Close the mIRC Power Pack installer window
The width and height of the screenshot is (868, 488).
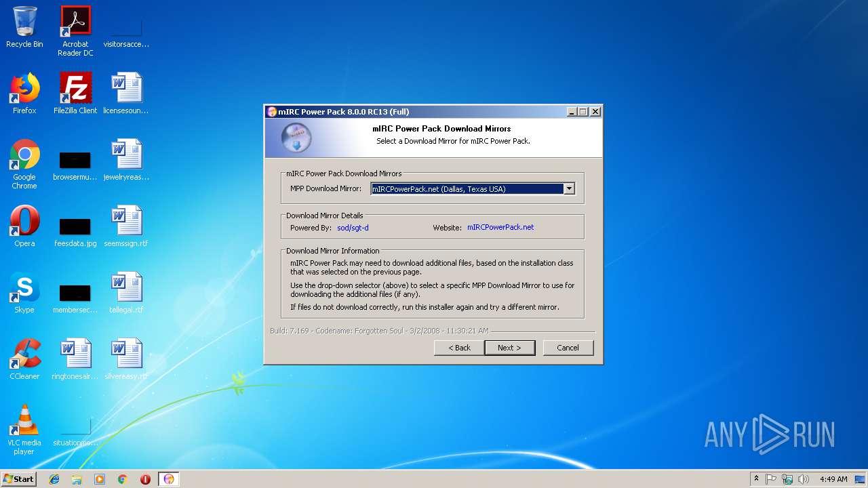[595, 112]
